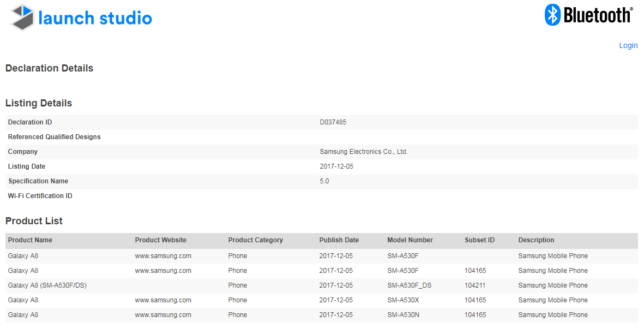Click the Company label
The width and height of the screenshot is (644, 328).
pyautogui.click(x=22, y=152)
